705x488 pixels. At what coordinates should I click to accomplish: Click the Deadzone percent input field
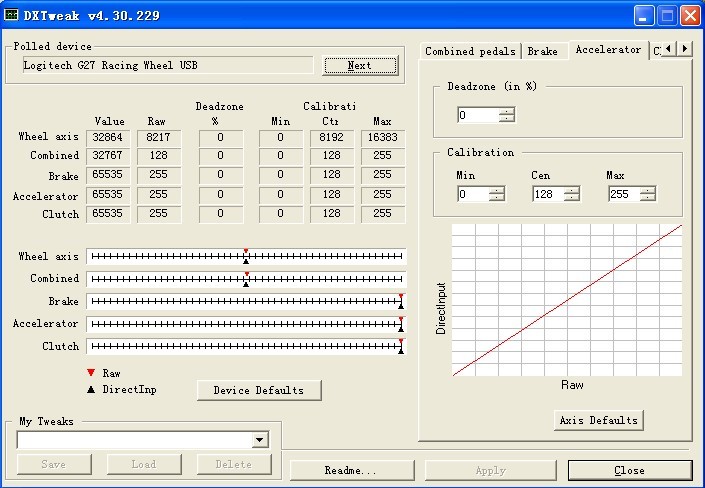tap(477, 115)
